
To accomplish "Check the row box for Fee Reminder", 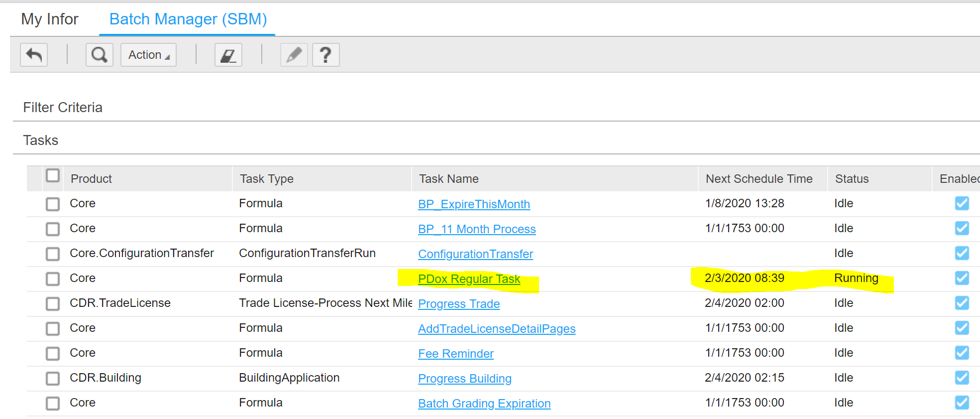I will click(53, 354).
